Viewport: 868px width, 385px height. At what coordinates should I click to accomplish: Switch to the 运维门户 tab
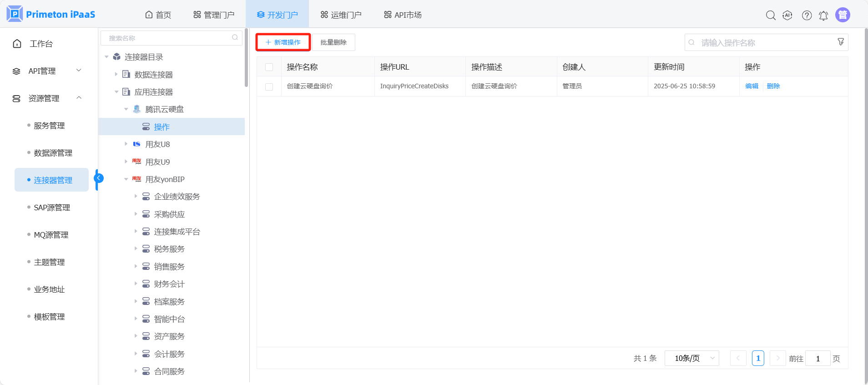341,15
